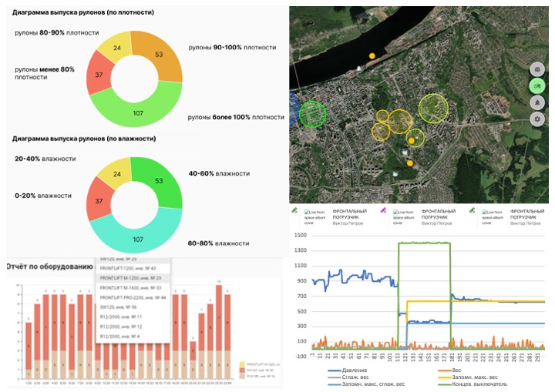Click the camera button on the map
The image size is (555, 392).
click(x=537, y=69)
